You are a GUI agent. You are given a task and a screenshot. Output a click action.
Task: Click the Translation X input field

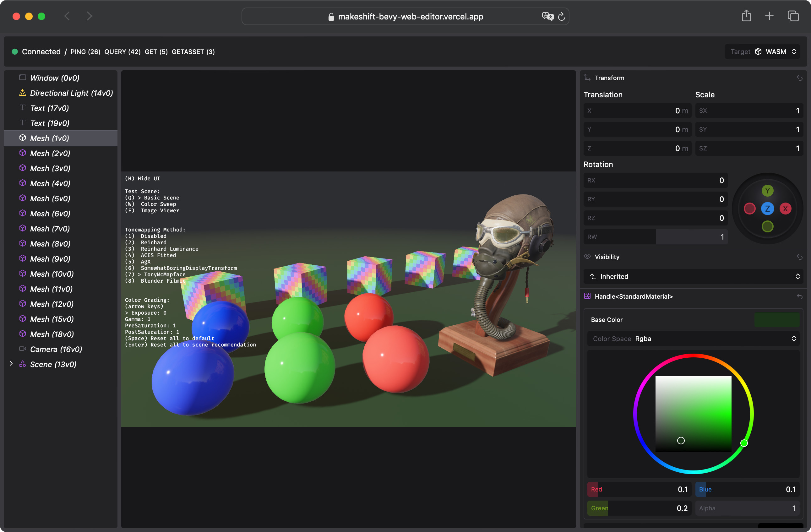[637, 111]
